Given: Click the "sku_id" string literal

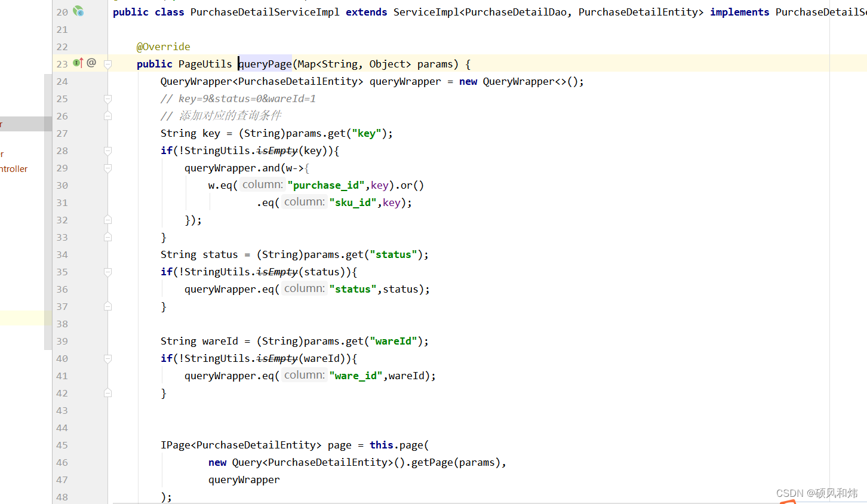Looking at the screenshot, I should coord(353,202).
